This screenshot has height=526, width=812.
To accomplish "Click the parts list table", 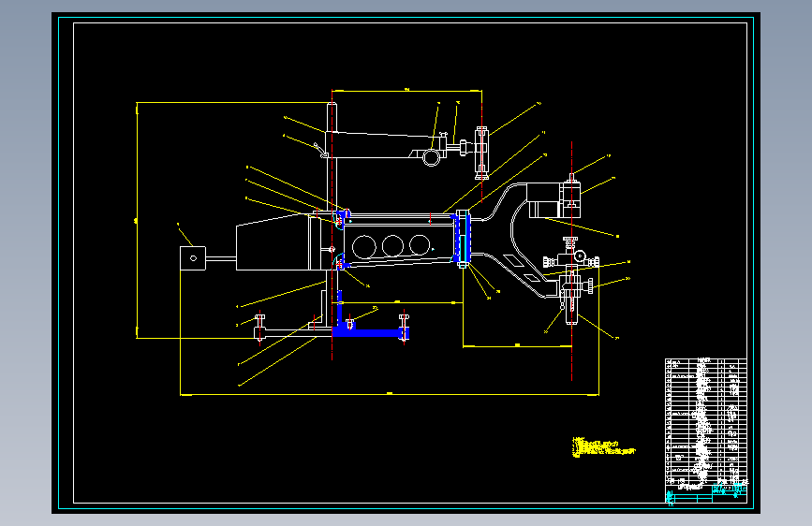I will click(x=706, y=421).
